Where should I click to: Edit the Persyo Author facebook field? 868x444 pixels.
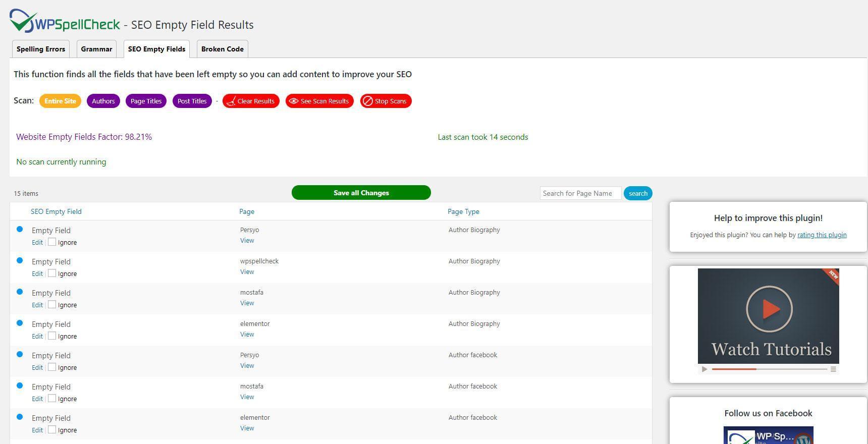pos(37,367)
